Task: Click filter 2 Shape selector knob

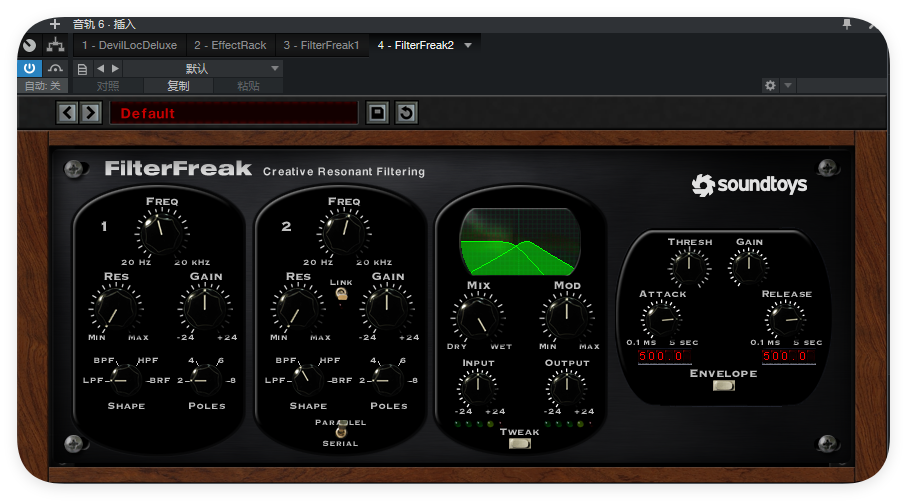Action: click(308, 380)
